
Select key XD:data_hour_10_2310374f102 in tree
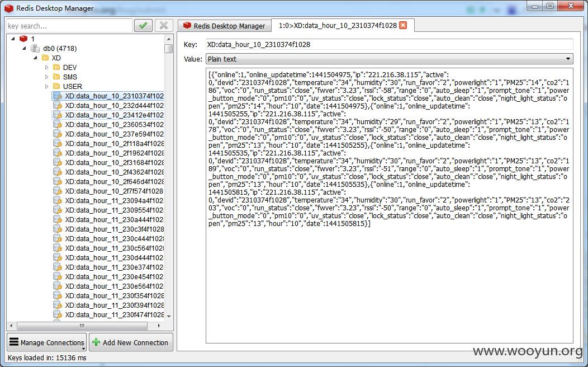pyautogui.click(x=114, y=96)
